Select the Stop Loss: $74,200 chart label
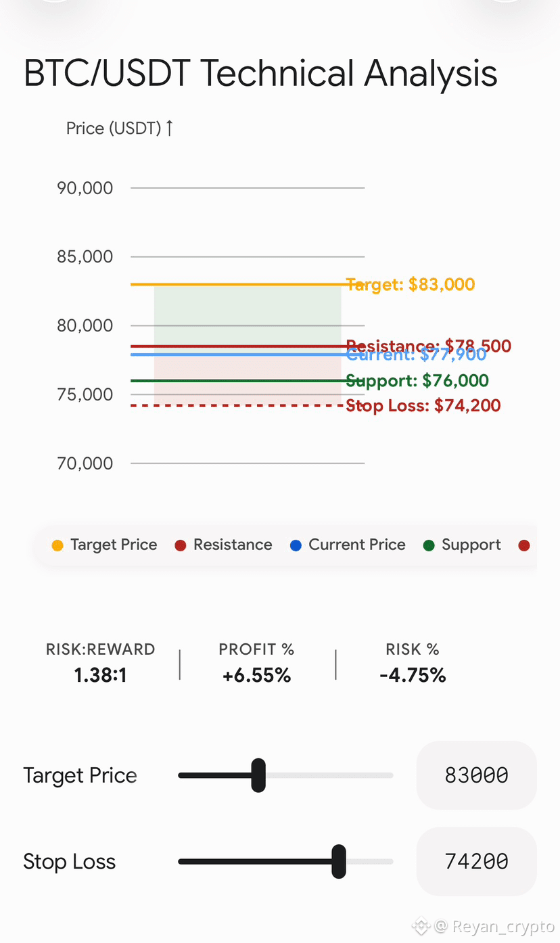The height and width of the screenshot is (943, 560). point(423,406)
